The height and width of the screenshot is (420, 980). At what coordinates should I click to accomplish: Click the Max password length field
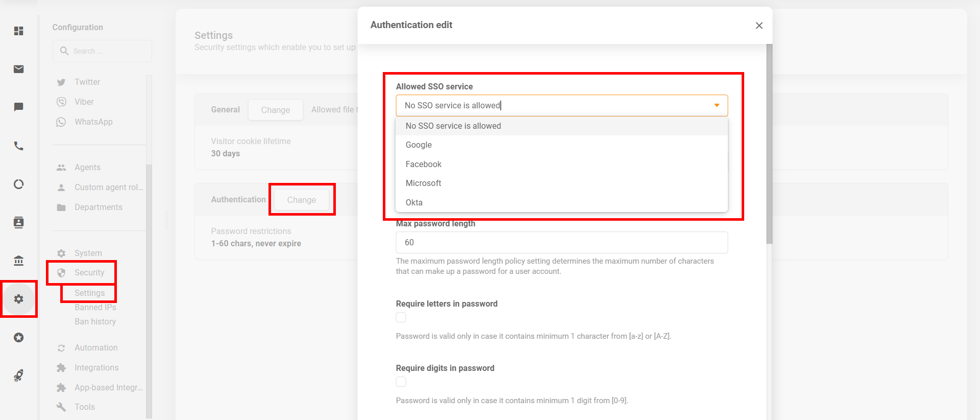561,243
